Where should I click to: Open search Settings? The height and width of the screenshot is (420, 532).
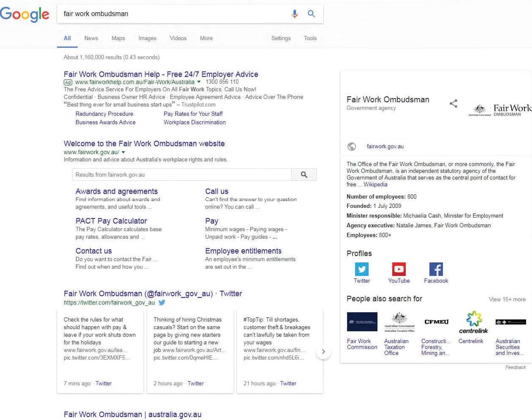click(x=281, y=38)
